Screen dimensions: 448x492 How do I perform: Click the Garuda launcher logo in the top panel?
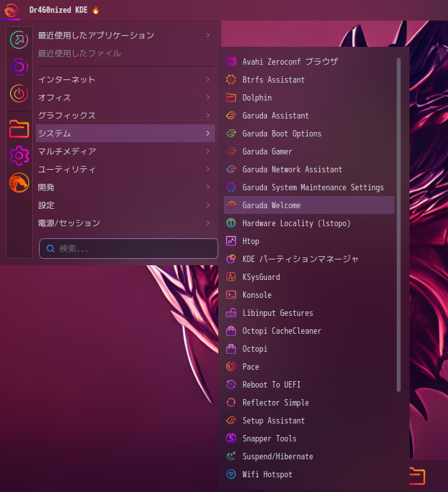[11, 10]
